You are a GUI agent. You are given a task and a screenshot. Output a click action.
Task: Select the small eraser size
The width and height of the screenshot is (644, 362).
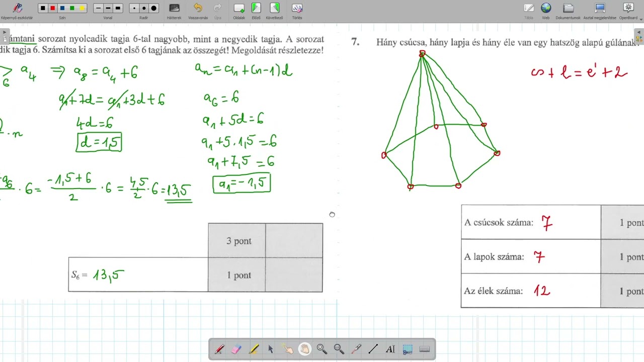coord(134,8)
